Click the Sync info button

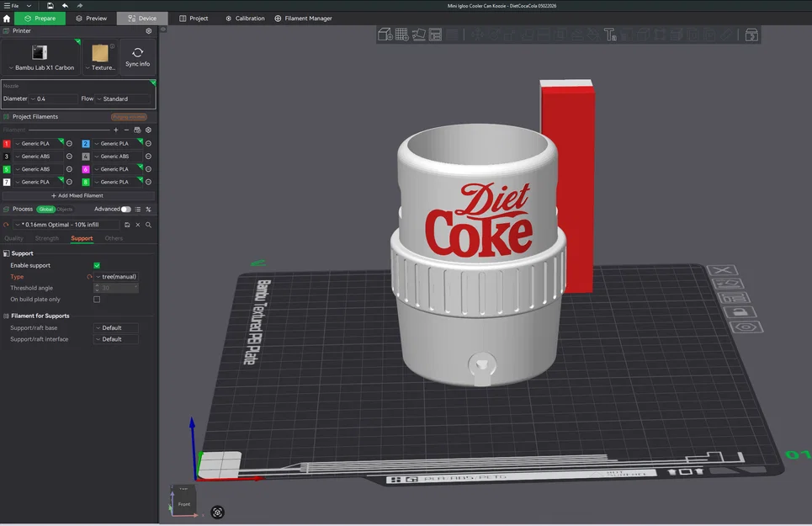click(x=137, y=57)
